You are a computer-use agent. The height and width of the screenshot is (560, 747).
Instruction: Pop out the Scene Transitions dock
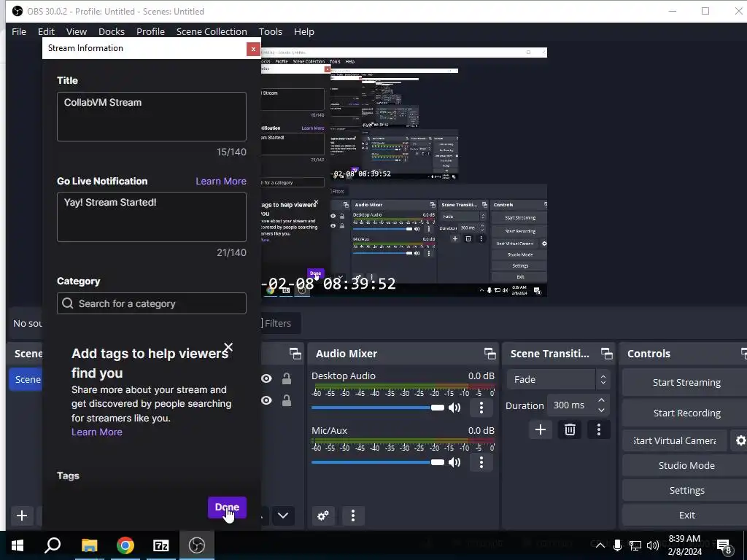[x=606, y=354]
